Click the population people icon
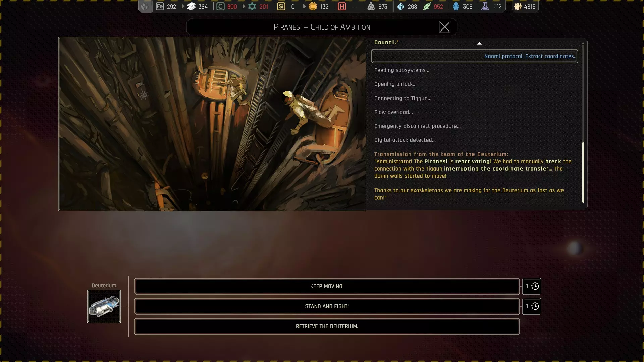The height and width of the screenshot is (362, 644). (518, 6)
